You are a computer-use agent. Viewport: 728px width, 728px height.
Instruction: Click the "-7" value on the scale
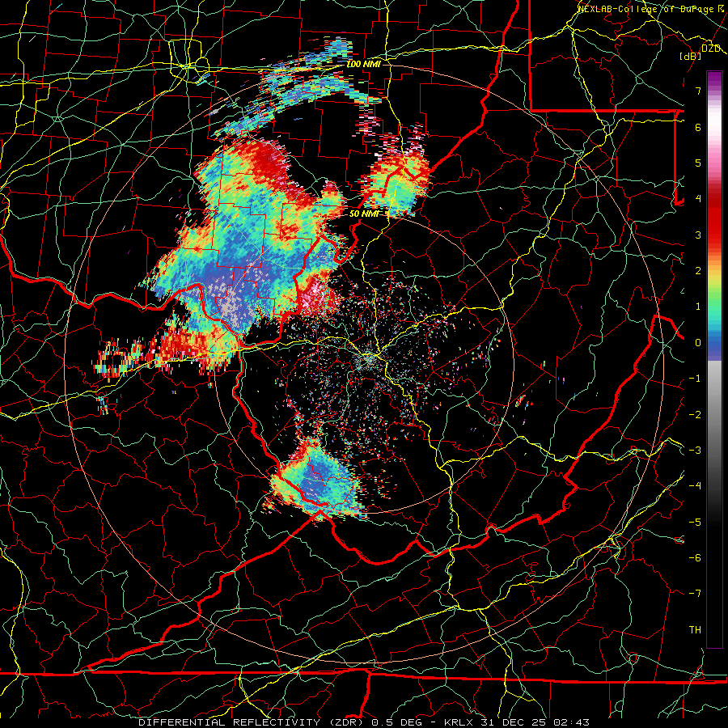point(695,594)
